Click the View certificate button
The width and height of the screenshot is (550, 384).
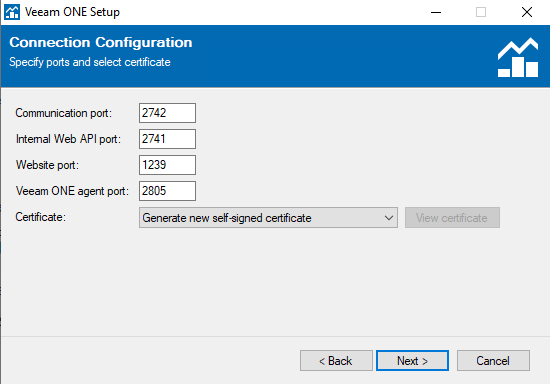(x=452, y=218)
